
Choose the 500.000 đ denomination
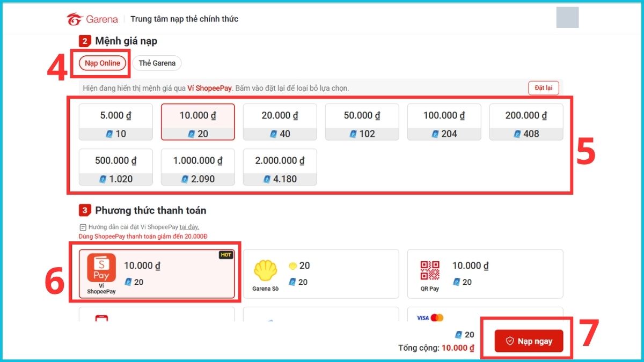[116, 167]
